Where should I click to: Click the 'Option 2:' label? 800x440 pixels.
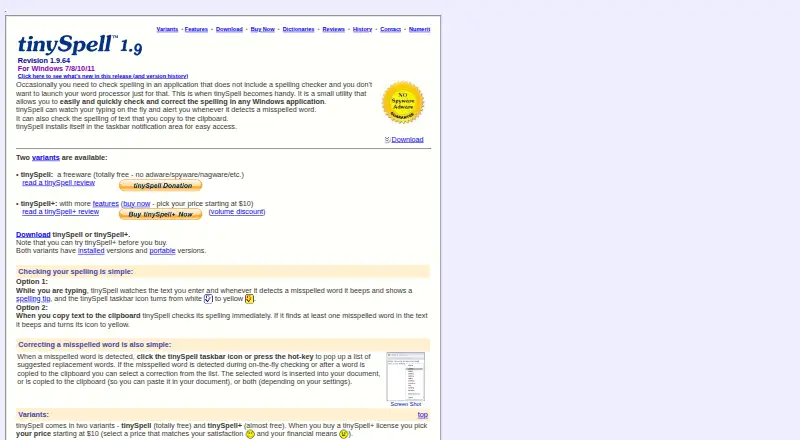pos(32,307)
